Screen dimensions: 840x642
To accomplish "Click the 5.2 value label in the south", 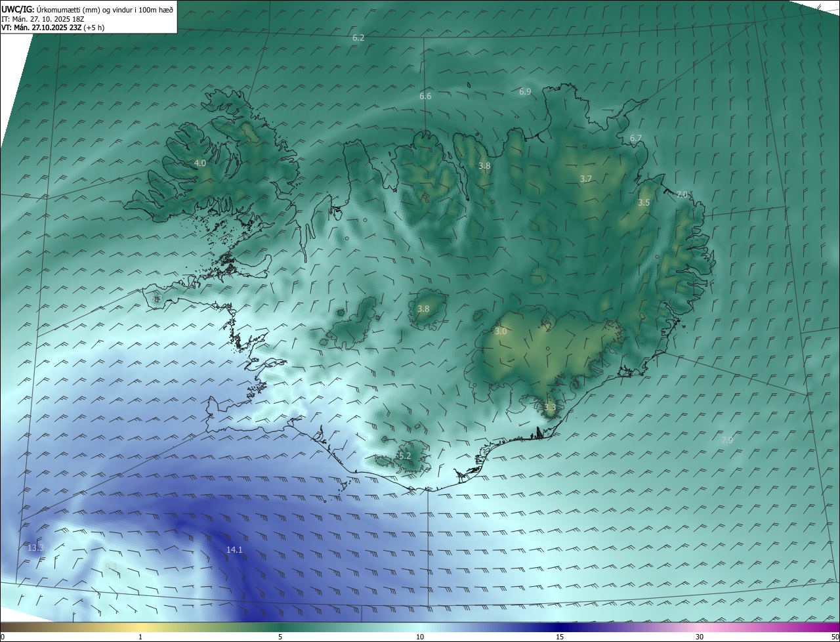I will [x=404, y=456].
